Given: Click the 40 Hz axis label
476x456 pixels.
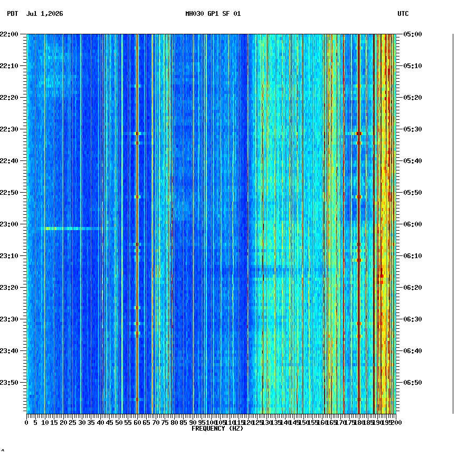Looking at the screenshot, I should tap(100, 423).
